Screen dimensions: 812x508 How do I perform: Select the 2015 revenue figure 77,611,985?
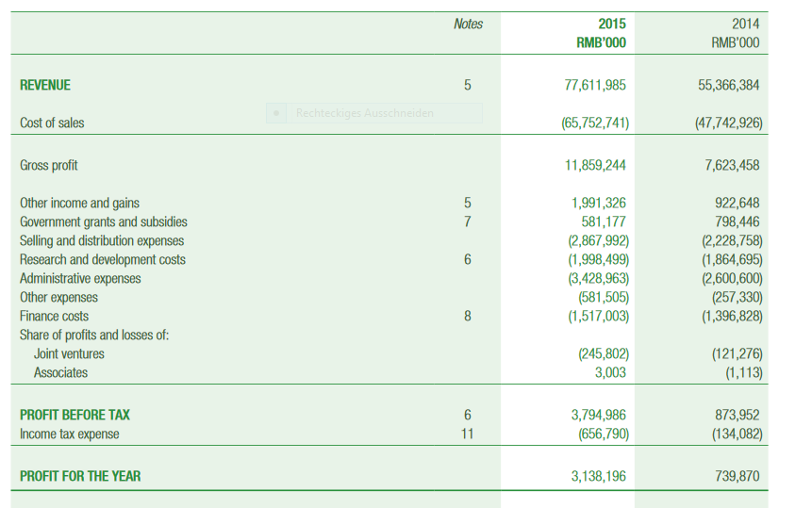coord(594,85)
